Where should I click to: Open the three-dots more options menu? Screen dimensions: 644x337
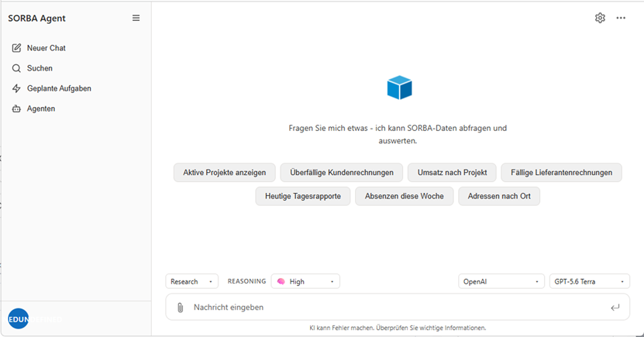click(x=621, y=18)
